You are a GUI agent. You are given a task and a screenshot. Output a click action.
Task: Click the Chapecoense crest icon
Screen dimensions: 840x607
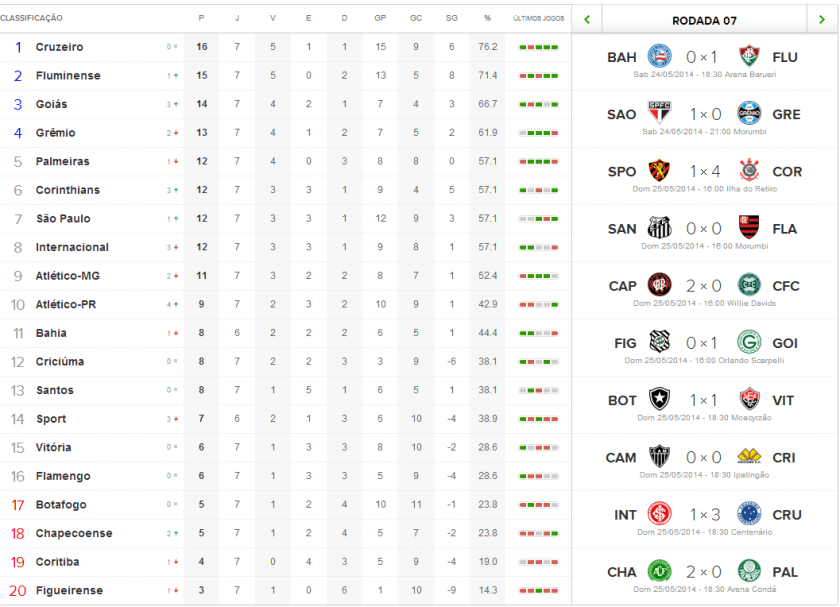coord(660,572)
